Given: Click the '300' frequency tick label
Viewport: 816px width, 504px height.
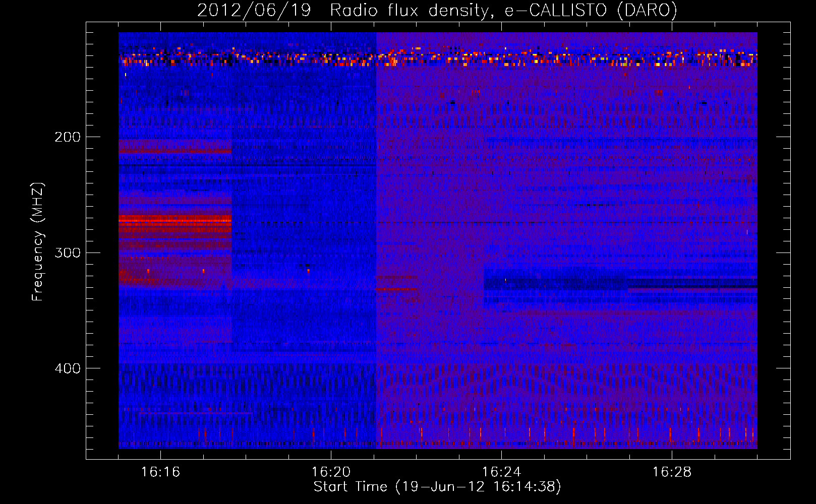Looking at the screenshot, I should click(x=67, y=253).
